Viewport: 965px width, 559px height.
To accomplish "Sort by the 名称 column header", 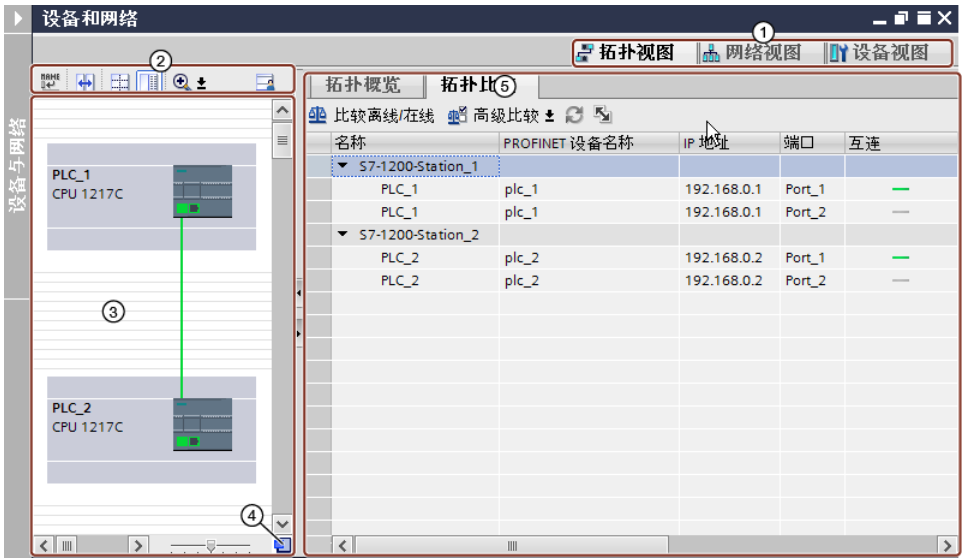I will tap(415, 143).
